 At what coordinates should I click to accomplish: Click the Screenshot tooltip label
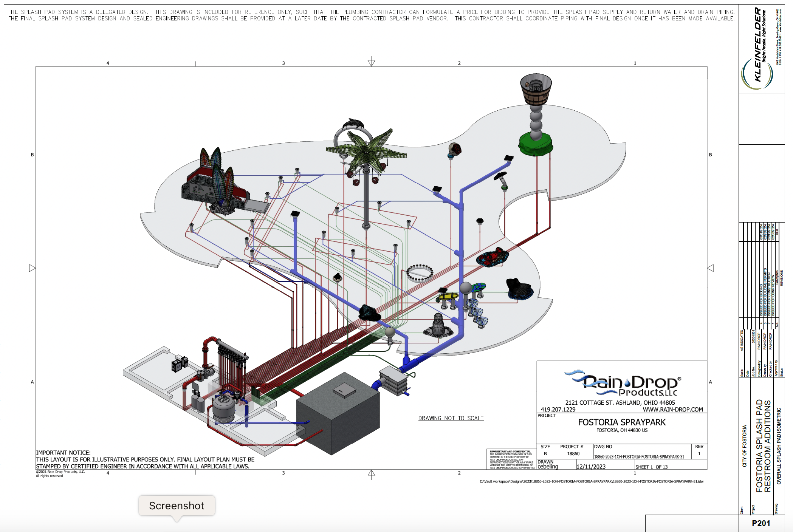pos(177,506)
